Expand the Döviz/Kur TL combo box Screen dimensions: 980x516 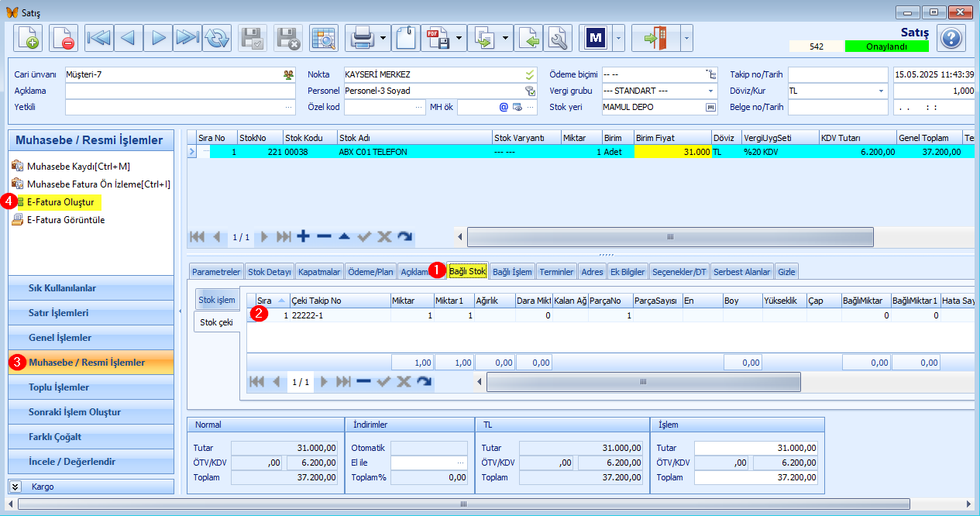click(x=882, y=91)
